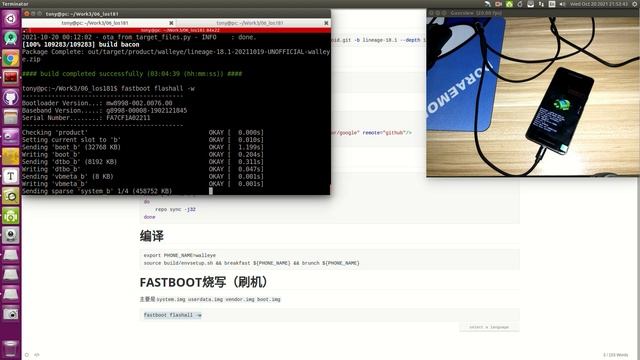The height and width of the screenshot is (360, 640).
Task: Click the '主要是 system.img userdata.img' paragraph
Action: coord(210,299)
